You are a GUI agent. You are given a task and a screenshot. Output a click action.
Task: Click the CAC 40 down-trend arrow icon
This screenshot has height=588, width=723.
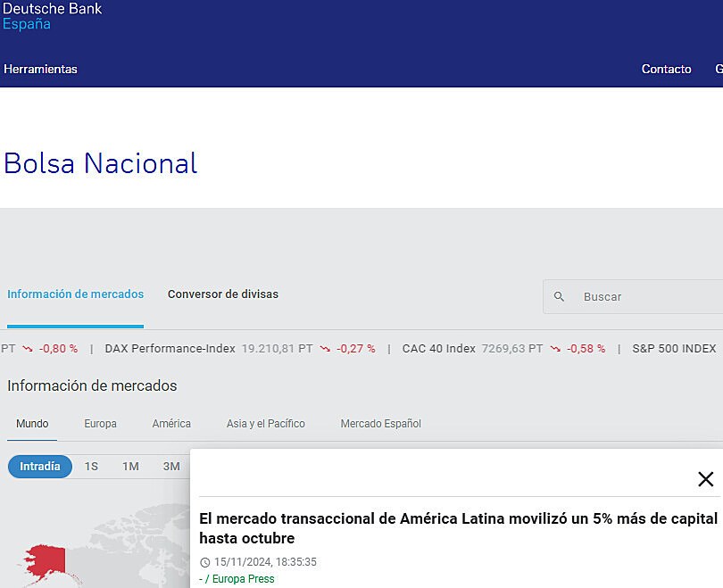(x=555, y=349)
